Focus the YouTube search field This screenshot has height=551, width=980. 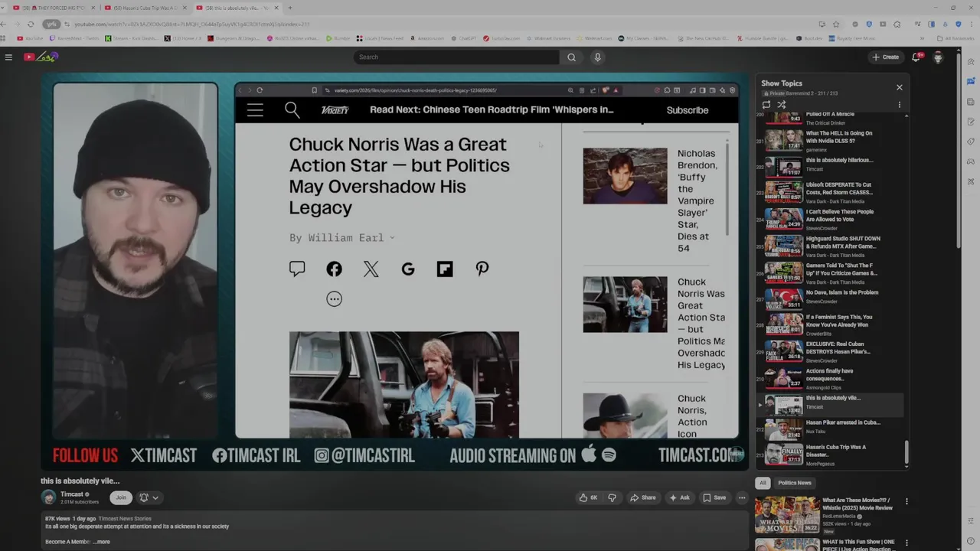[x=456, y=57]
